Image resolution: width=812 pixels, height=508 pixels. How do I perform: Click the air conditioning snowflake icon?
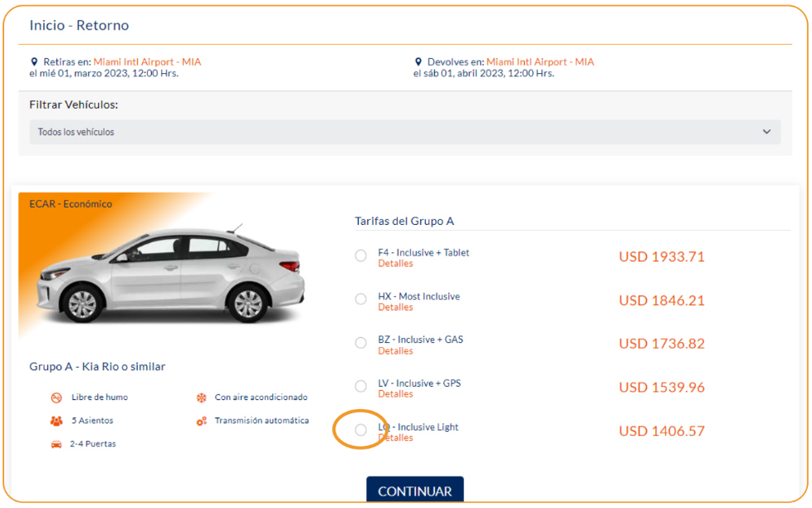(x=201, y=398)
